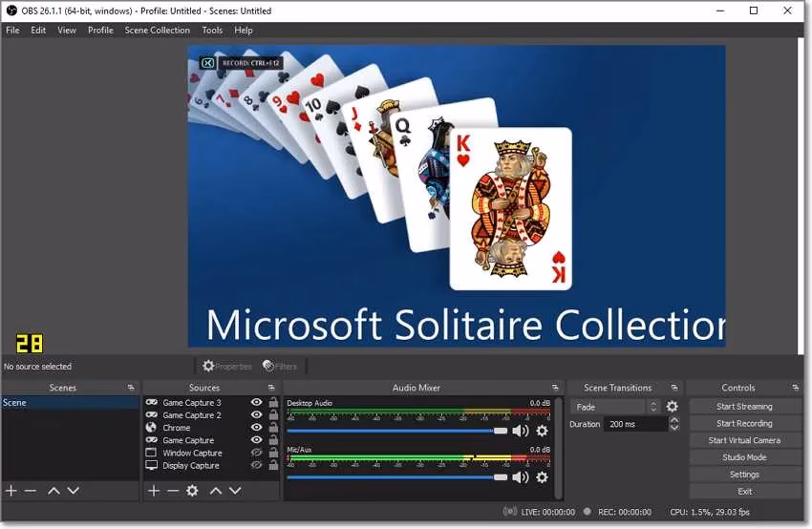This screenshot has height=529, width=812.
Task: Hide the Chrome source using its eye icon
Action: click(x=256, y=428)
